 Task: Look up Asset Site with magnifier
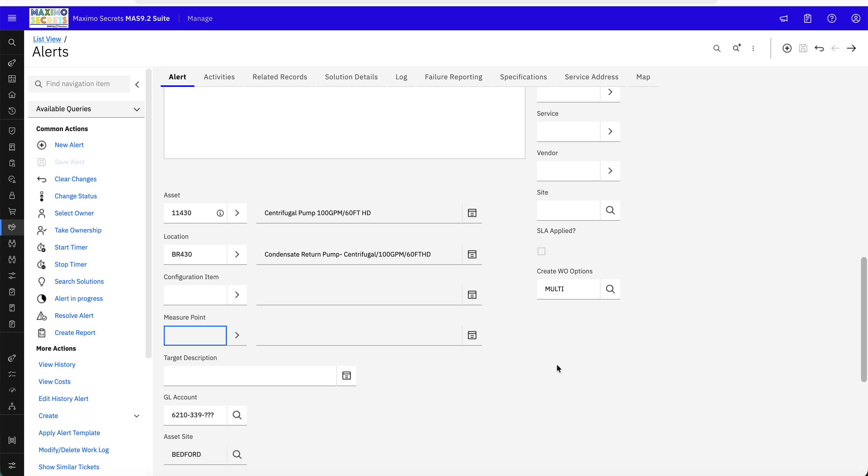tap(237, 454)
